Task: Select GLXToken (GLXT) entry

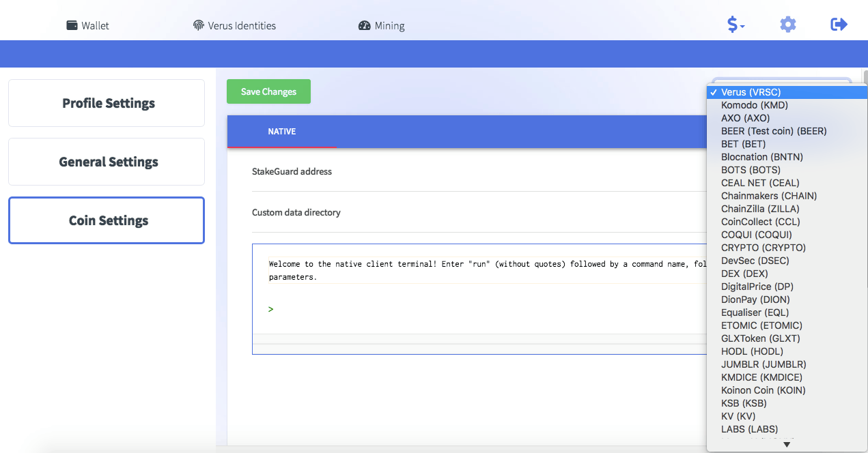Action: (787, 338)
